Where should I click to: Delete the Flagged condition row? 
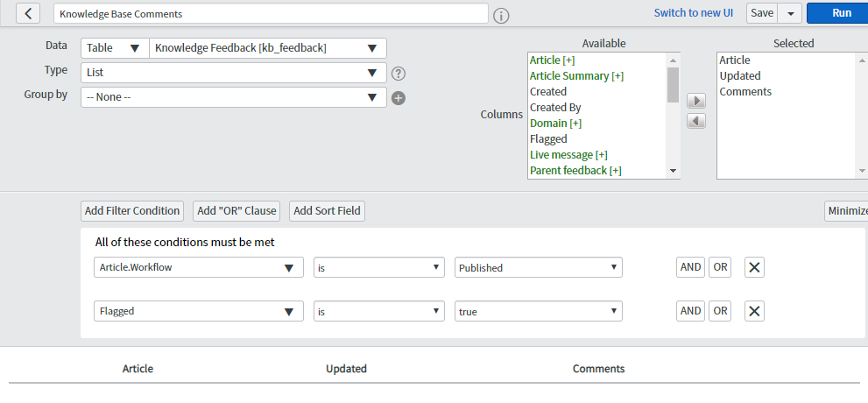(754, 311)
